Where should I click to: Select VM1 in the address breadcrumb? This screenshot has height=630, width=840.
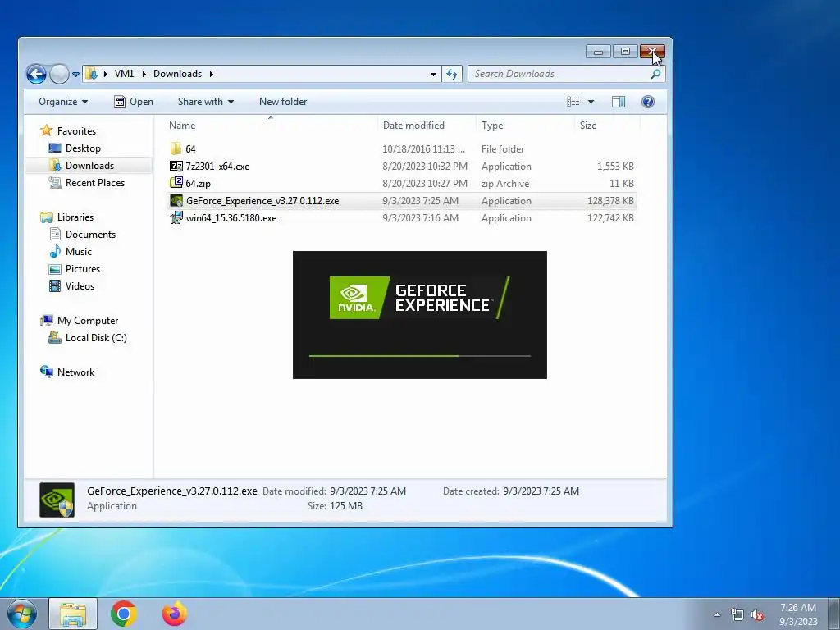(x=125, y=74)
